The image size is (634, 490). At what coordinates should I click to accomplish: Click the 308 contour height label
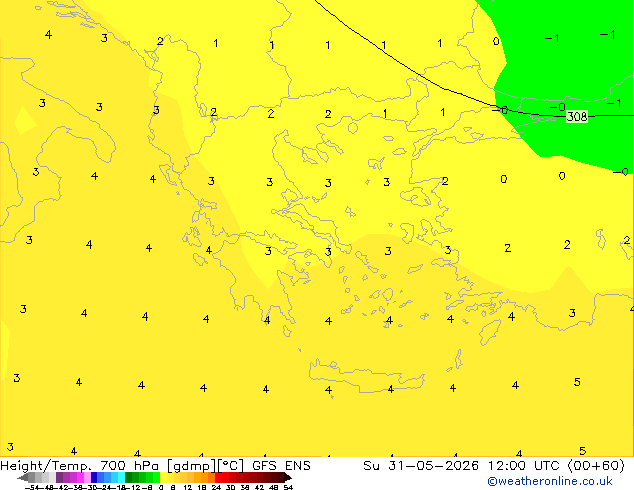[577, 117]
